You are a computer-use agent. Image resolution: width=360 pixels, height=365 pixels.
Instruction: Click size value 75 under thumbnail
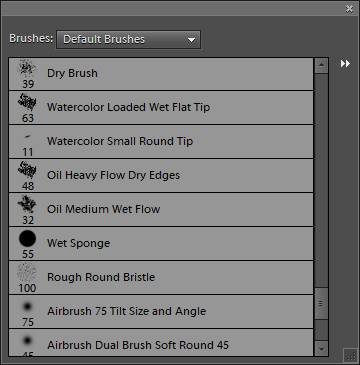tap(28, 323)
